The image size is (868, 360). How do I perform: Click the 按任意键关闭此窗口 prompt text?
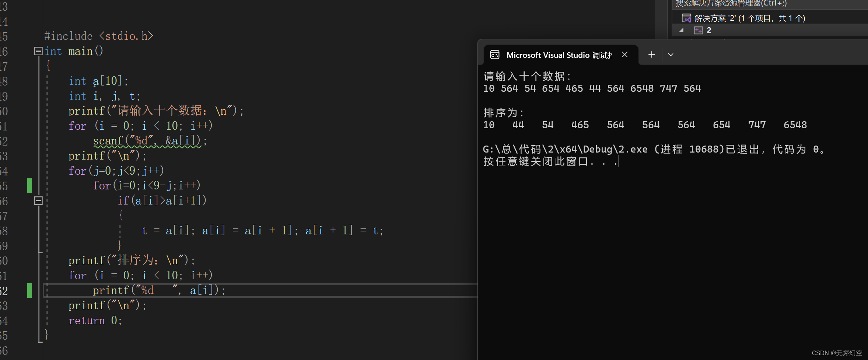click(550, 161)
